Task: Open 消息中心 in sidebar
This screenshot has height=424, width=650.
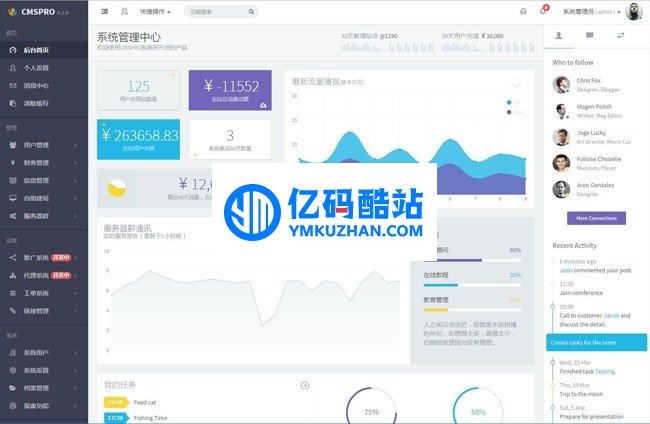Action: point(44,86)
